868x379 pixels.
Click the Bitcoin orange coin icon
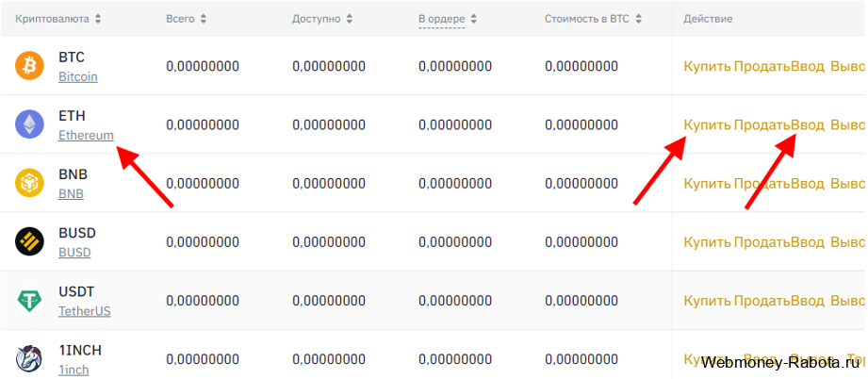(29, 66)
